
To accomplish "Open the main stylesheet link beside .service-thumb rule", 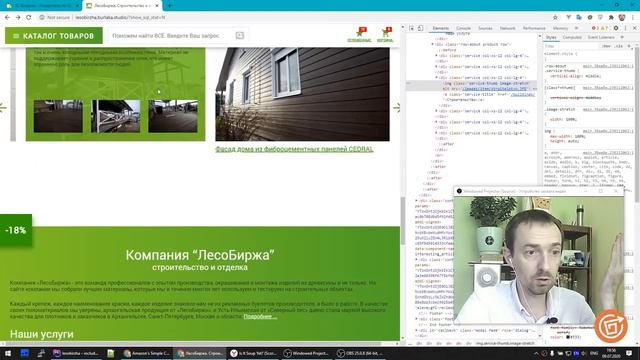I will [x=608, y=66].
